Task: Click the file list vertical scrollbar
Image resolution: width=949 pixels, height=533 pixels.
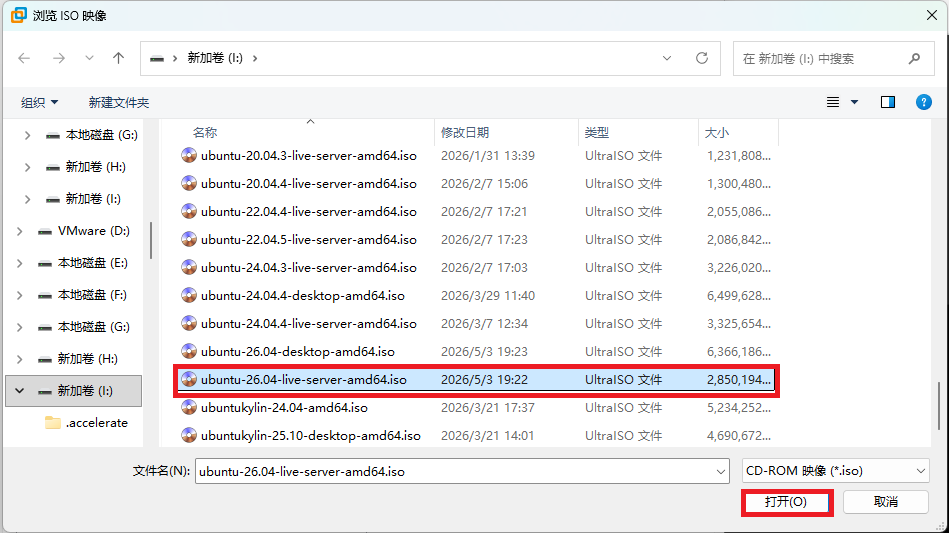Action: point(939,405)
